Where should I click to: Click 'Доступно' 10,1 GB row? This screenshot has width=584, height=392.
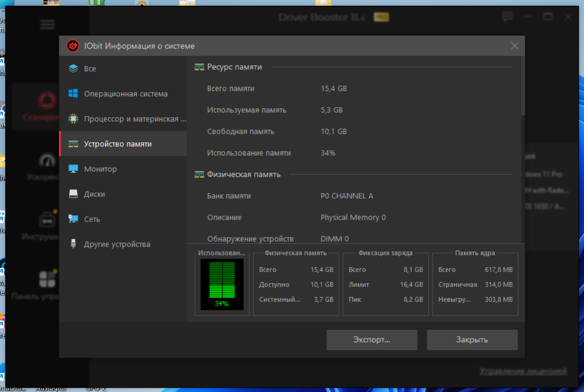(296, 285)
